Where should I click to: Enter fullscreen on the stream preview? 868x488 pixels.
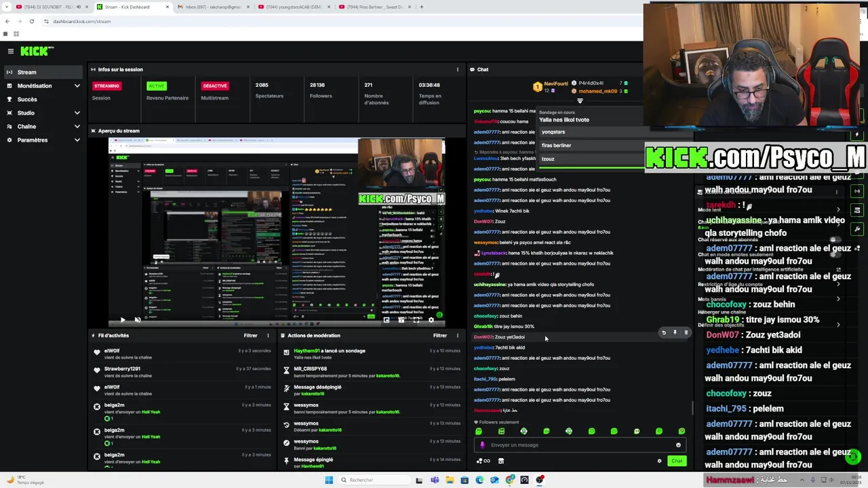click(416, 320)
